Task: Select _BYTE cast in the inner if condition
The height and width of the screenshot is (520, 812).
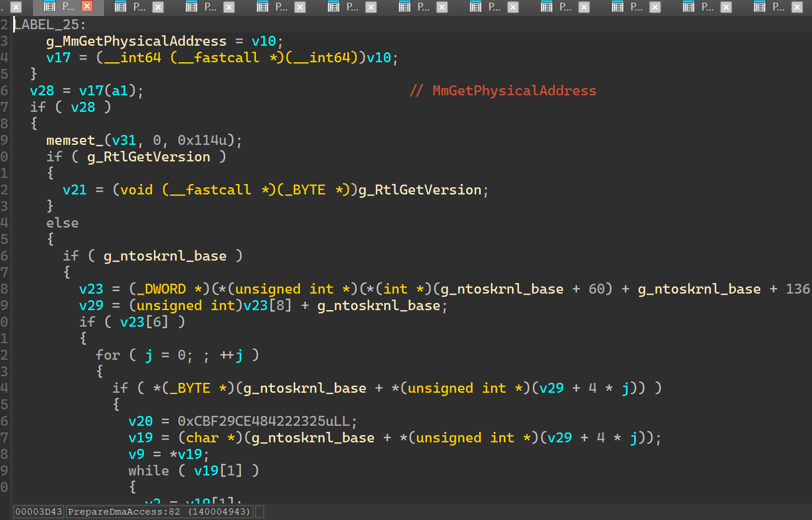Action: point(190,388)
